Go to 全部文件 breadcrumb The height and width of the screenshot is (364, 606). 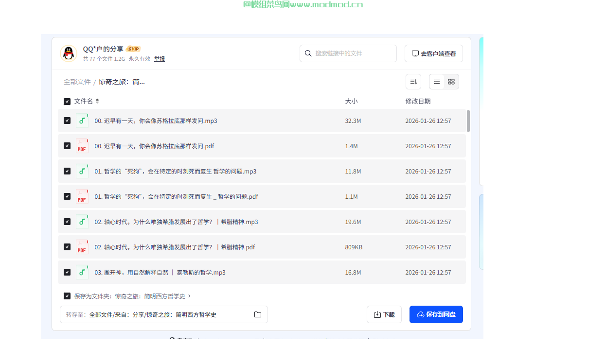pyautogui.click(x=77, y=82)
